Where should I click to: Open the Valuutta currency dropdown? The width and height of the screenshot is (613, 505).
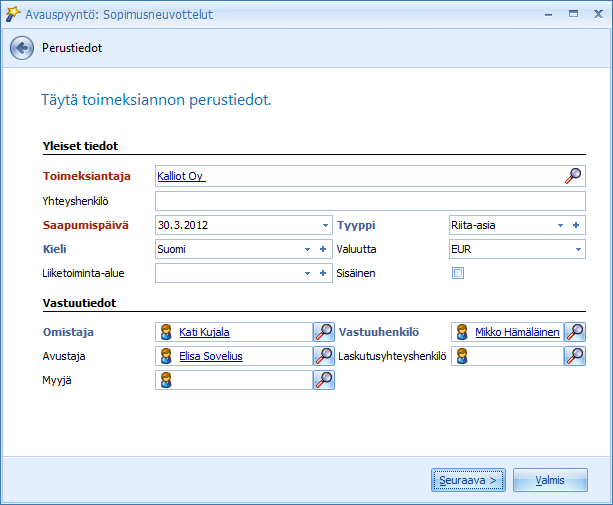click(578, 249)
